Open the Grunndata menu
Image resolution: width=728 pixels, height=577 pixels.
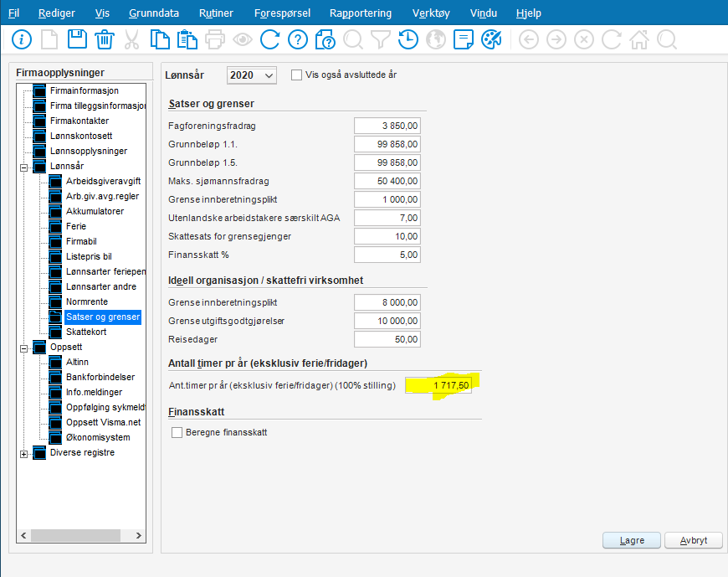154,13
